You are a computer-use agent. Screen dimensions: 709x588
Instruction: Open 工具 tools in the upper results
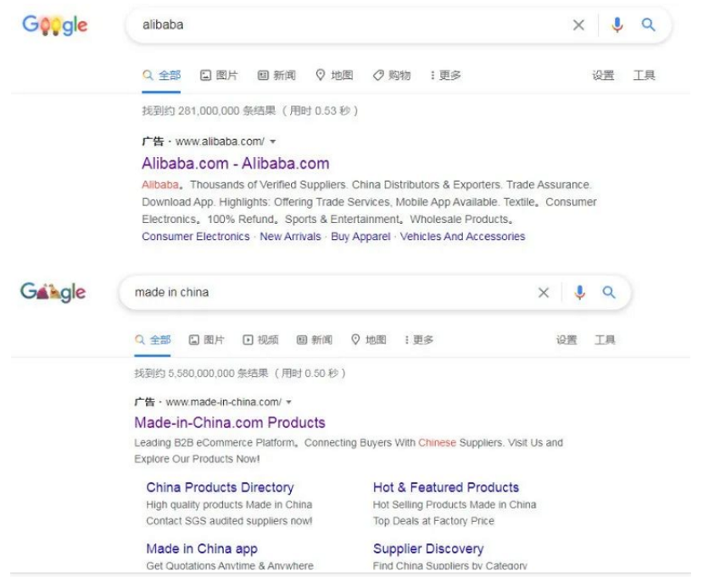click(644, 75)
